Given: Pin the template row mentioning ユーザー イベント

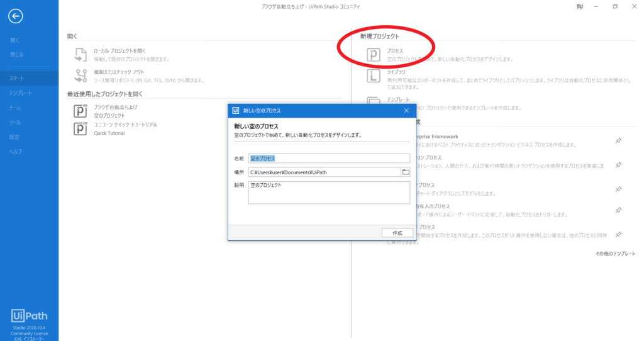Looking at the screenshot, I should coord(618,210).
